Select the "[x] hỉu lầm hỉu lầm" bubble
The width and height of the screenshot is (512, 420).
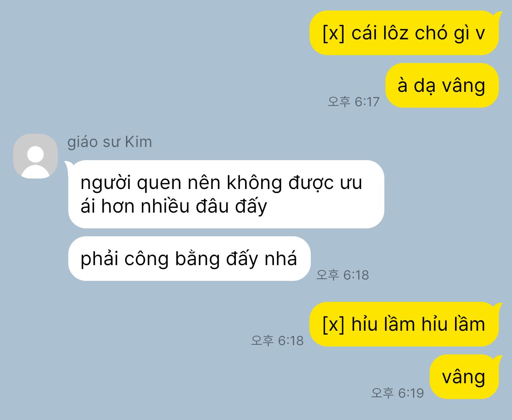tap(404, 324)
